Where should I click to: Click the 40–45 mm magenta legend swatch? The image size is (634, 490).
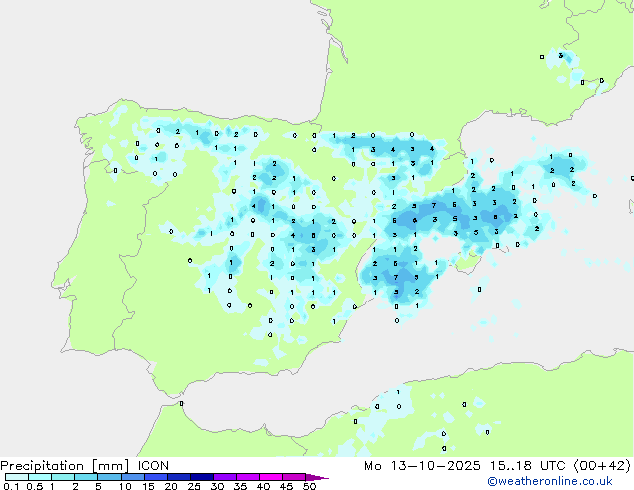tap(271, 477)
